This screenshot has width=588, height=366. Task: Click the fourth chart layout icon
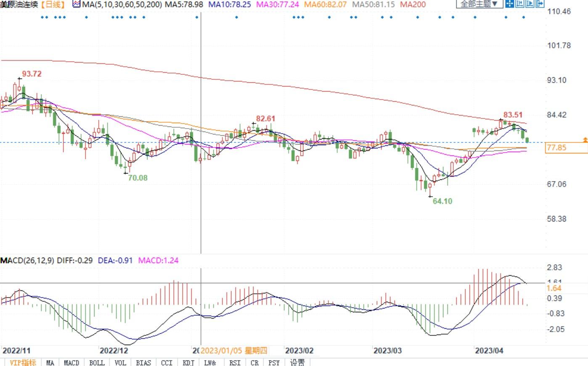pyautogui.click(x=540, y=4)
